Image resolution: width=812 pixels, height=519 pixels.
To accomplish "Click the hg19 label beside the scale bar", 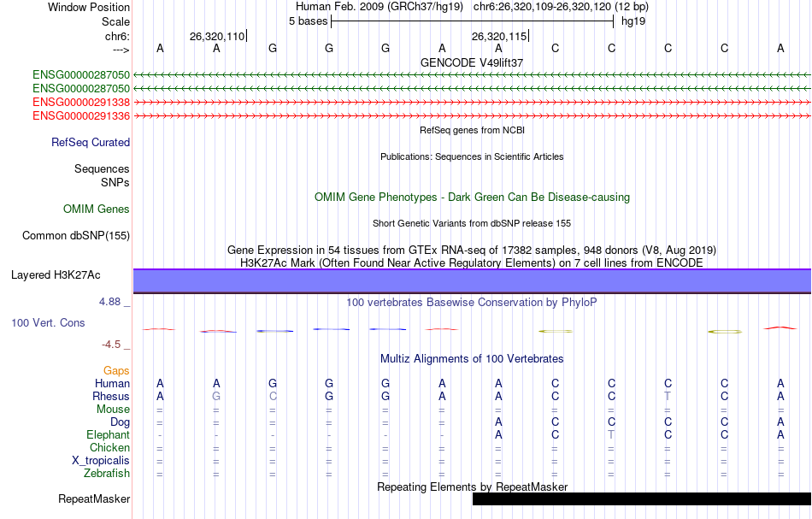I will (x=633, y=21).
